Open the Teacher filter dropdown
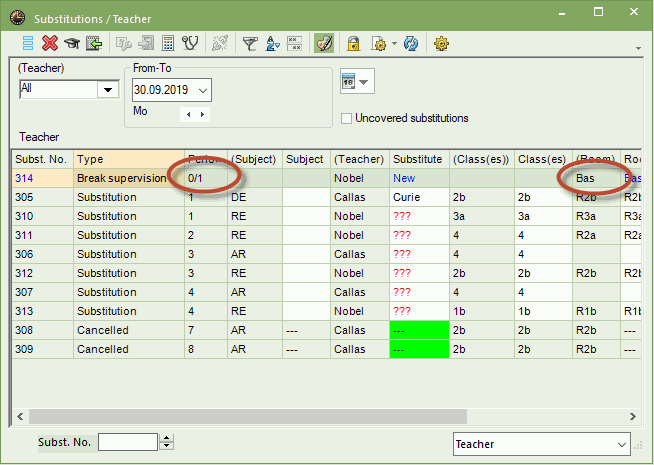 [x=108, y=90]
